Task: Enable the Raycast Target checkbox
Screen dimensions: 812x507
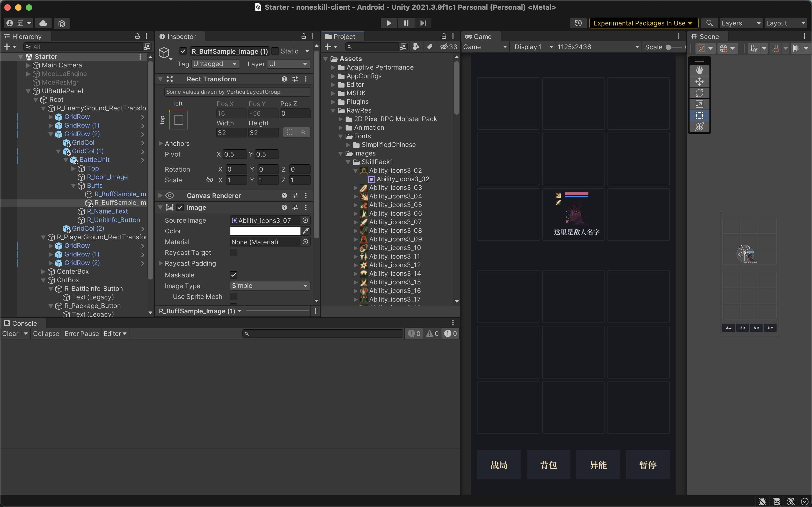Action: click(x=234, y=252)
